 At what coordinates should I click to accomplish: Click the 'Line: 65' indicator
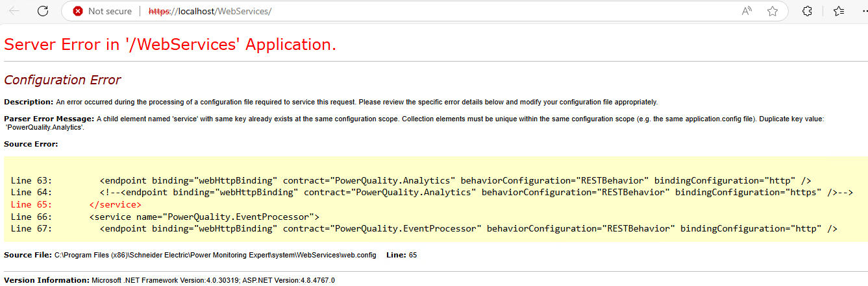(x=401, y=256)
